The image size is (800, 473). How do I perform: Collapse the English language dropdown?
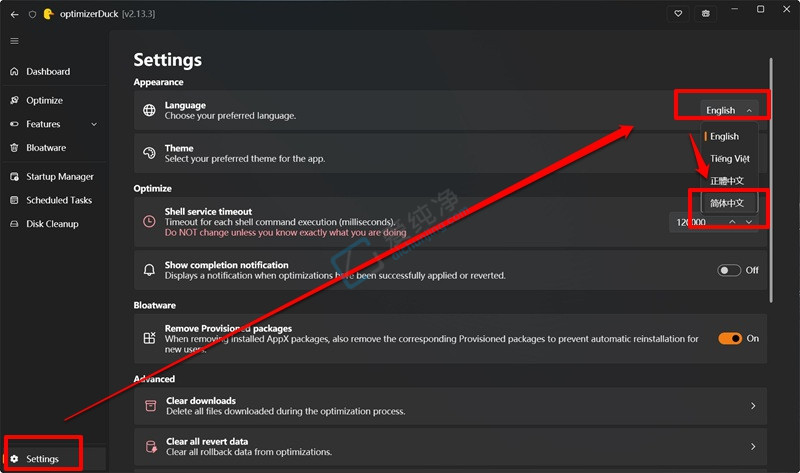729,110
